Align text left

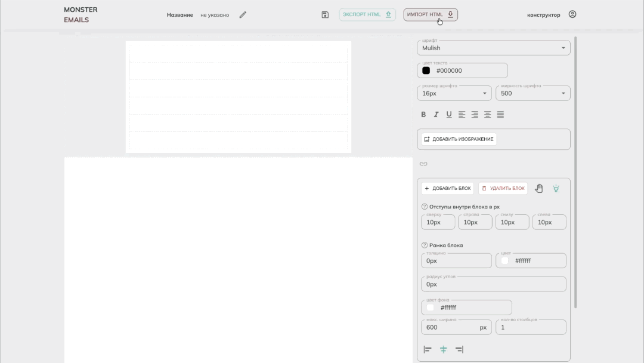pyautogui.click(x=462, y=115)
